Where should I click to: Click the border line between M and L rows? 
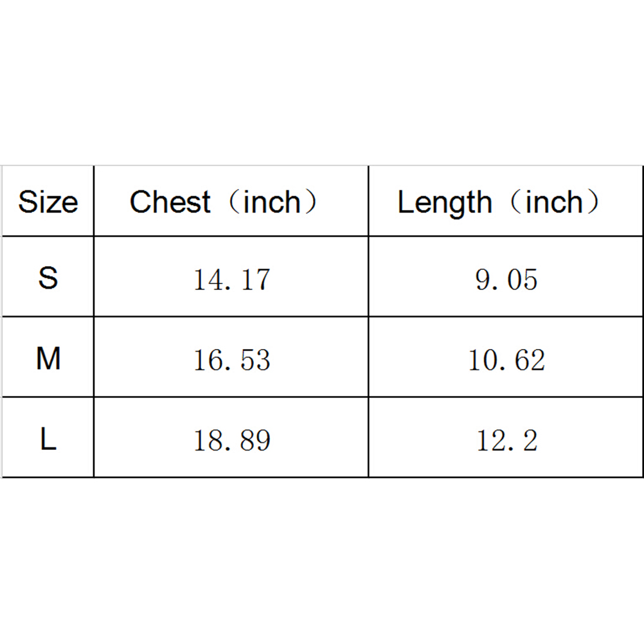point(321,397)
